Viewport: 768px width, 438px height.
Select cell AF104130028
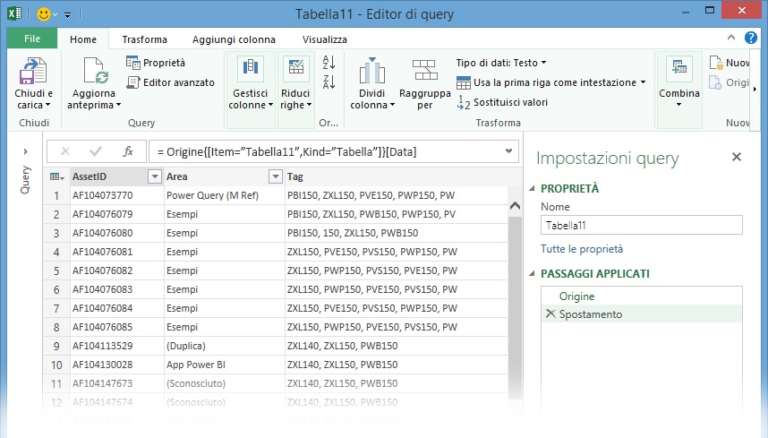pos(116,365)
